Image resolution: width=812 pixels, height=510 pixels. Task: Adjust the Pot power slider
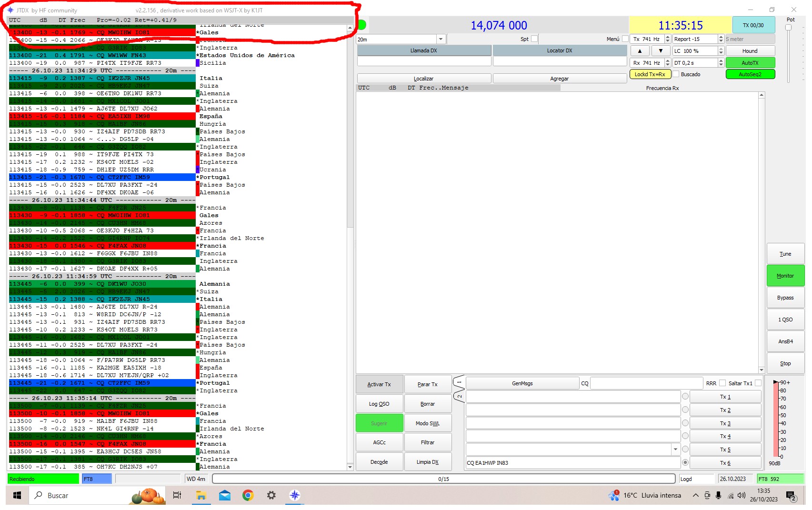click(789, 28)
